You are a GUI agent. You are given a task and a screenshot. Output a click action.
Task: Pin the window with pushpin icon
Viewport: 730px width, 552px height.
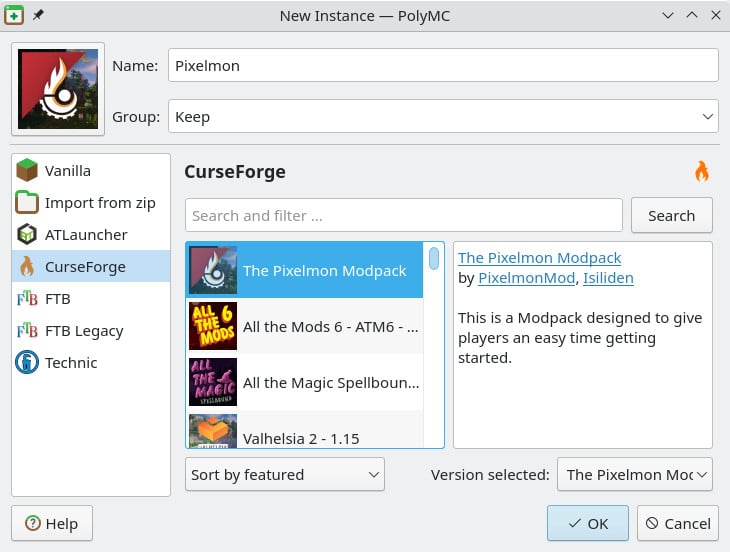[38, 15]
